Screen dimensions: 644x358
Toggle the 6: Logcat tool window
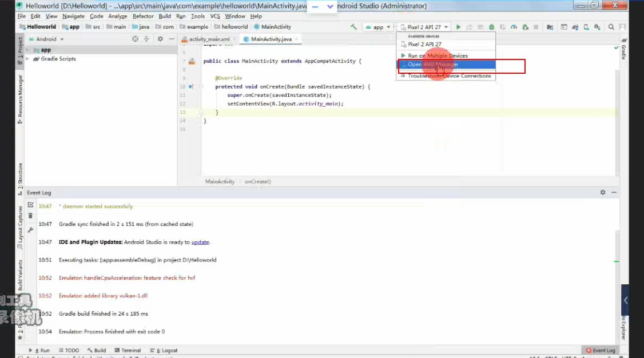164,350
